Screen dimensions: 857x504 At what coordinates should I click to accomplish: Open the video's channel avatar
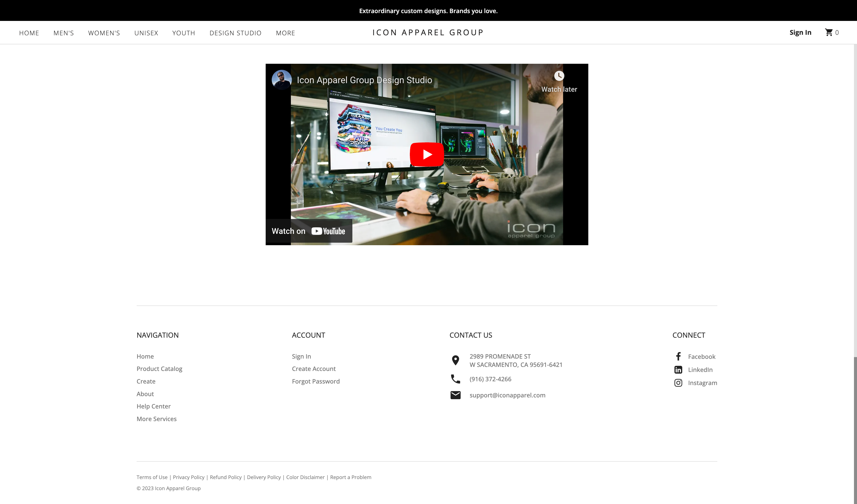[281, 80]
